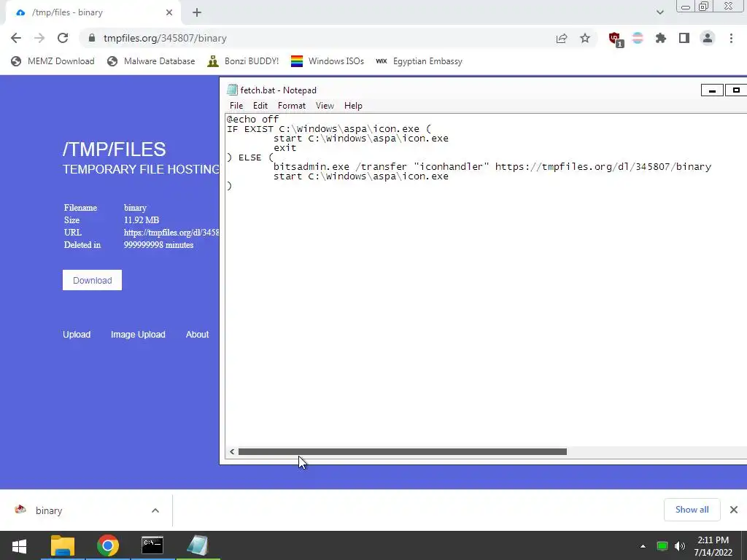The image size is (747, 560).
Task: Click the lock icon in address bar
Action: [93, 38]
